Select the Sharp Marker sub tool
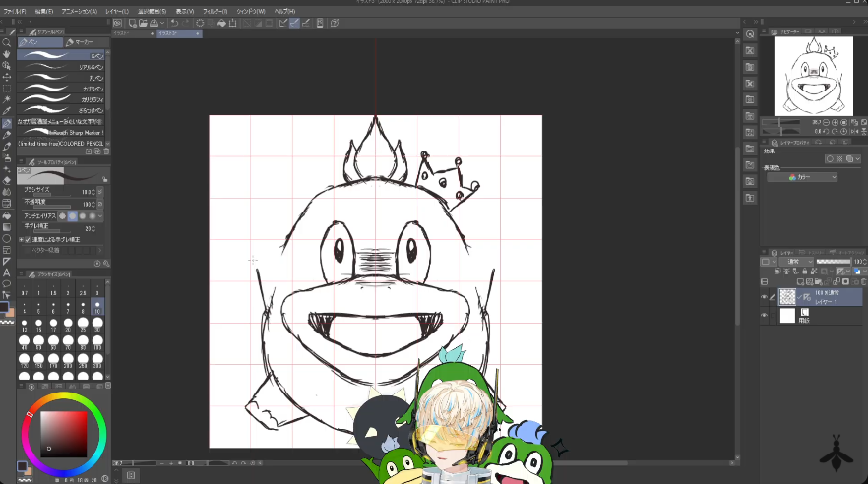This screenshot has width=868, height=484. [61, 132]
